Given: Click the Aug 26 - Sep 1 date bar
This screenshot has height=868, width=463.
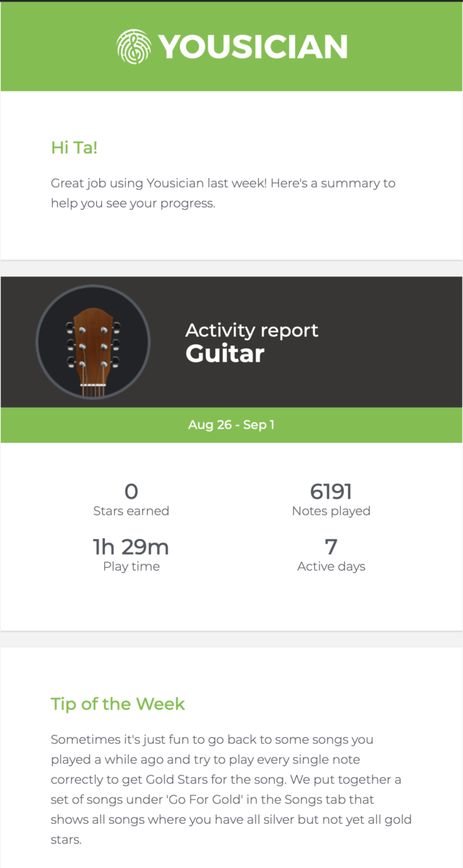Looking at the screenshot, I should (231, 425).
